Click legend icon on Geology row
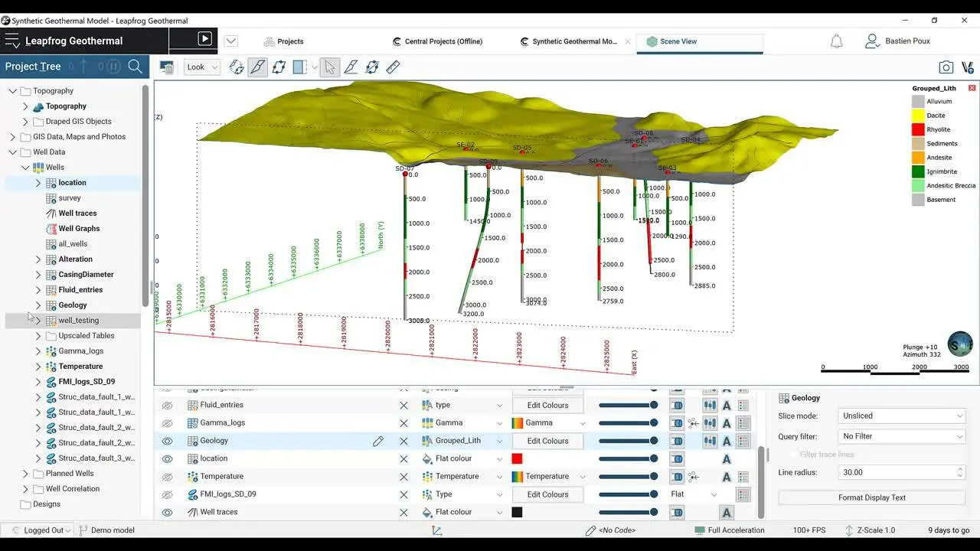This screenshot has height=551, width=980. coord(743,441)
